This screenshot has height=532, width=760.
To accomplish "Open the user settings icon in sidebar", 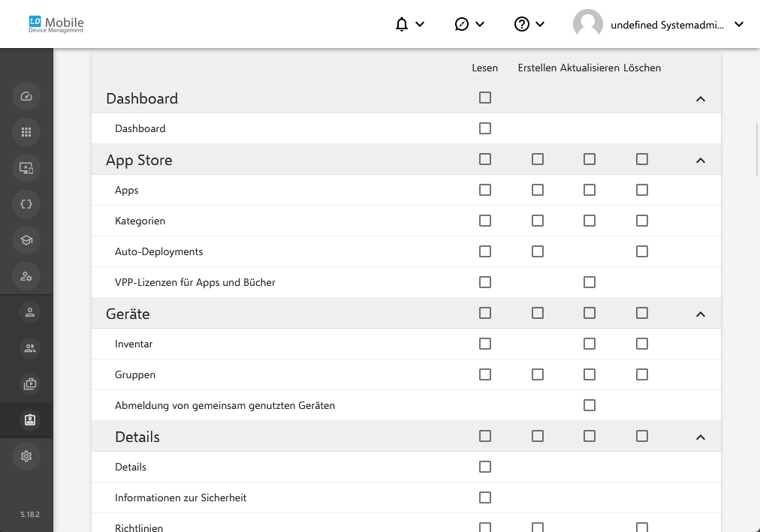I will click(26, 276).
